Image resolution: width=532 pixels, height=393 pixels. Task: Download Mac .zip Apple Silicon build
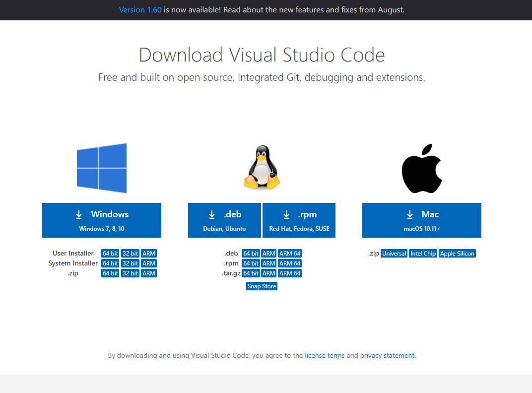pyautogui.click(x=457, y=254)
